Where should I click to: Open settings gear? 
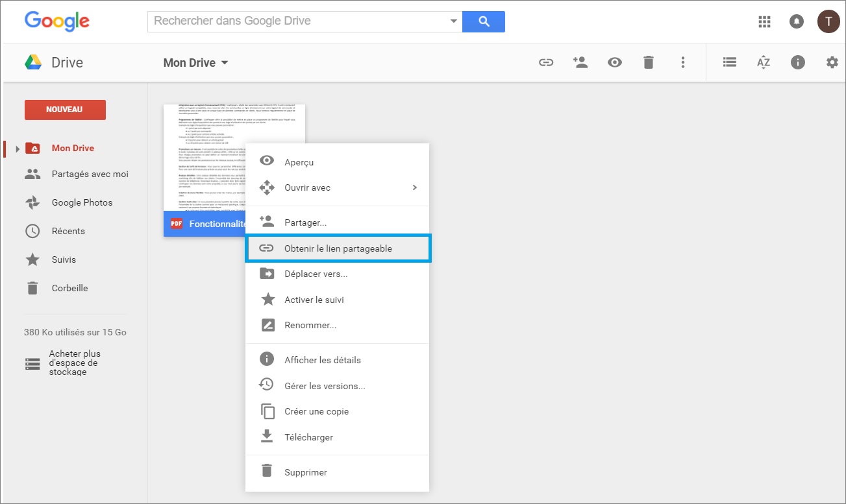[832, 62]
